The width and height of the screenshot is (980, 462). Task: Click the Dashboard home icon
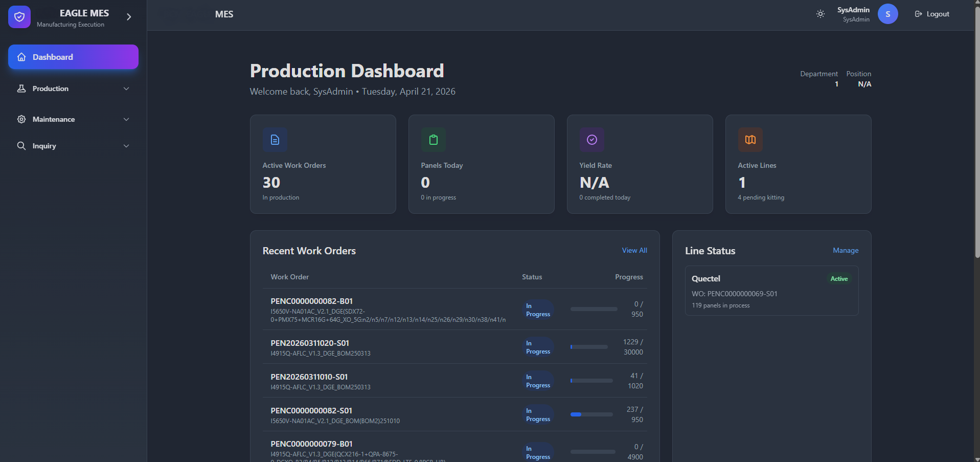[21, 57]
